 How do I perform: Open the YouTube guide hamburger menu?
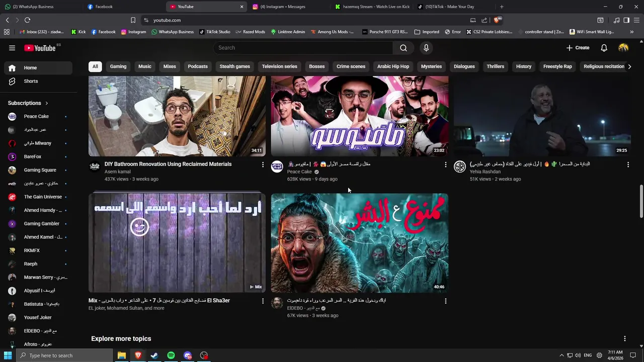tap(12, 48)
